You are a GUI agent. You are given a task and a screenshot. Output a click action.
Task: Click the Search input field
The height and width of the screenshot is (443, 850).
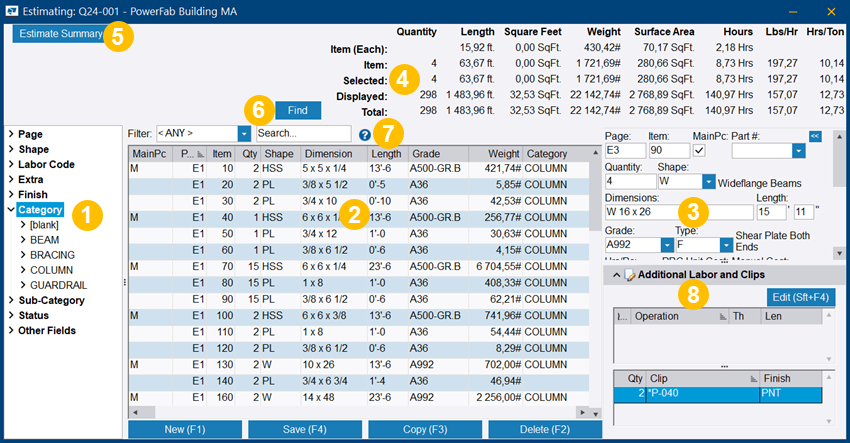pos(304,133)
